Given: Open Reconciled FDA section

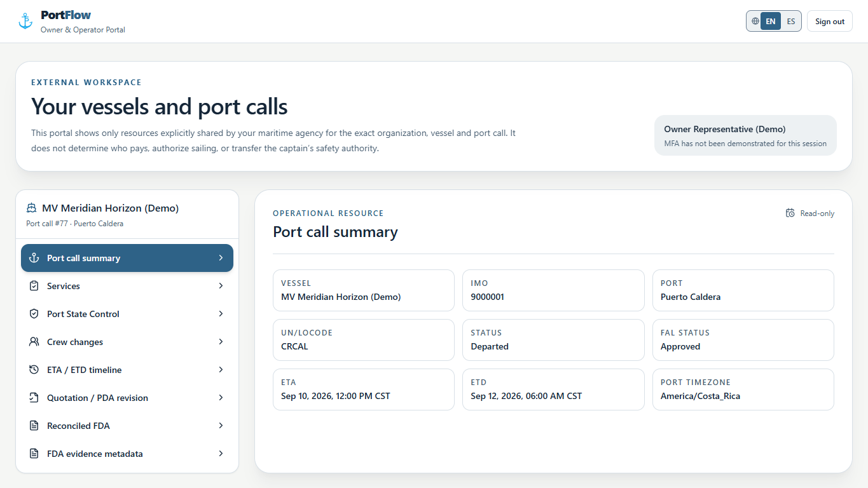Looking at the screenshot, I should (127, 426).
